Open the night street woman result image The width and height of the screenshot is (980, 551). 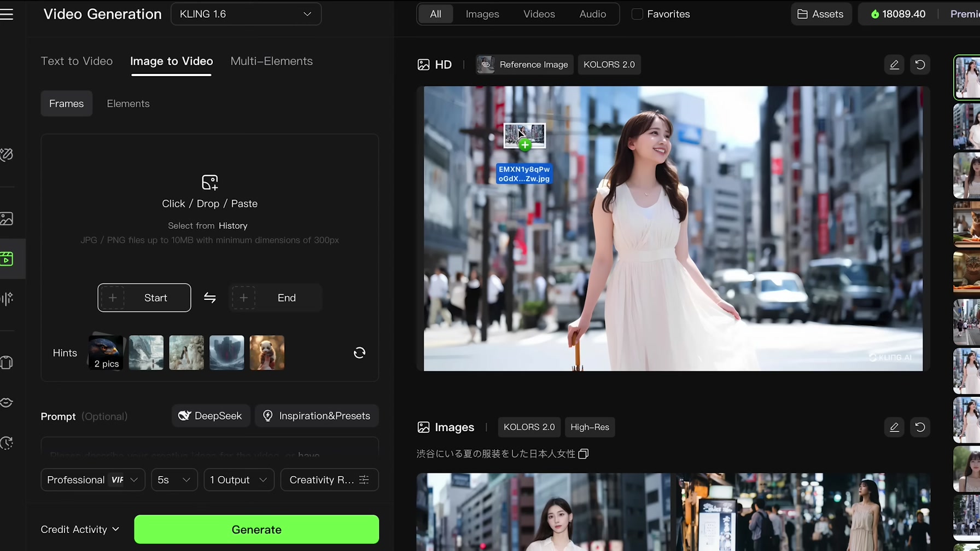pyautogui.click(x=803, y=512)
